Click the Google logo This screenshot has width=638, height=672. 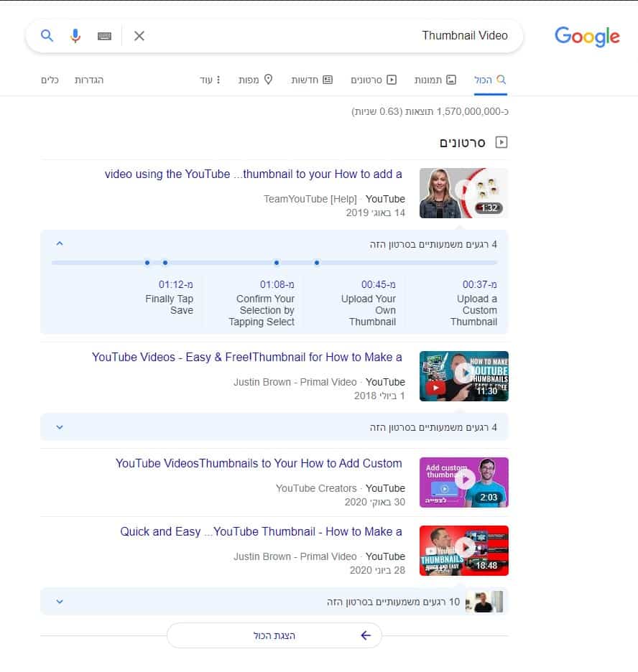(587, 37)
